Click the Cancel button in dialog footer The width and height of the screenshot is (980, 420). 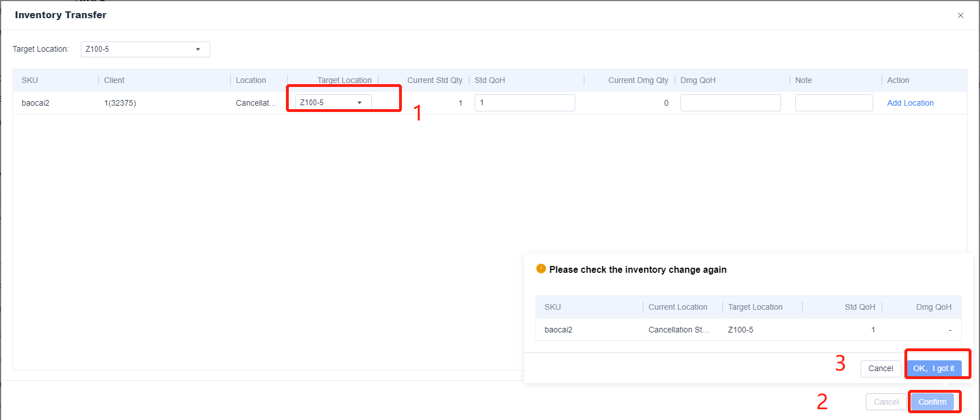[886, 402]
